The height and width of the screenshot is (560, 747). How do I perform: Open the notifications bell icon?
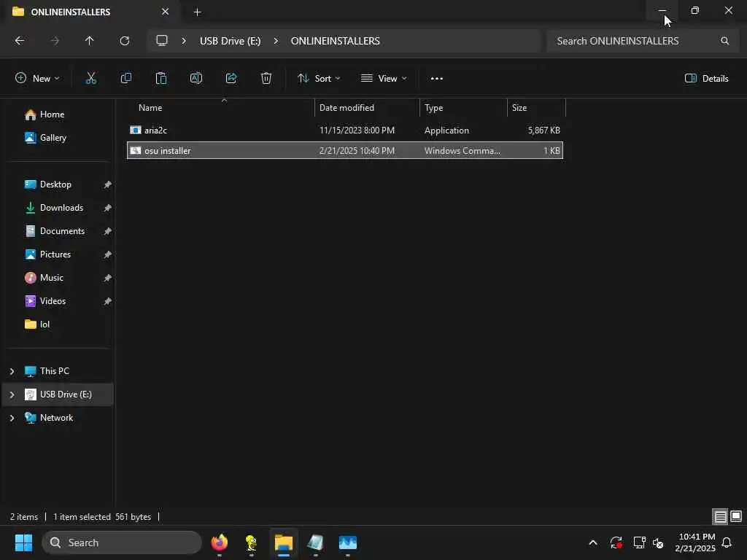click(727, 542)
